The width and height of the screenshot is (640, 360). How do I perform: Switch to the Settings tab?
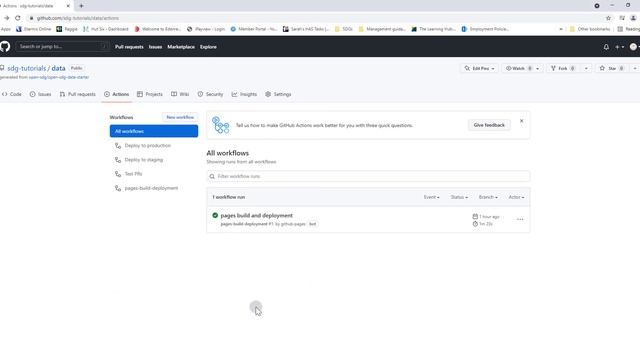pyautogui.click(x=278, y=94)
